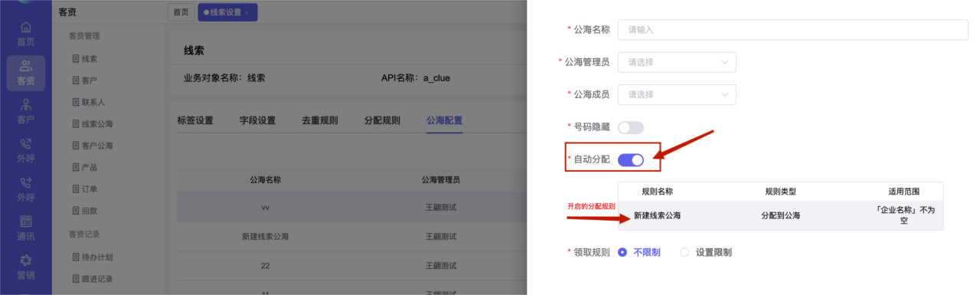The width and height of the screenshot is (980, 295).
Task: Select 不限制 for 领取规则
Action: 639,252
